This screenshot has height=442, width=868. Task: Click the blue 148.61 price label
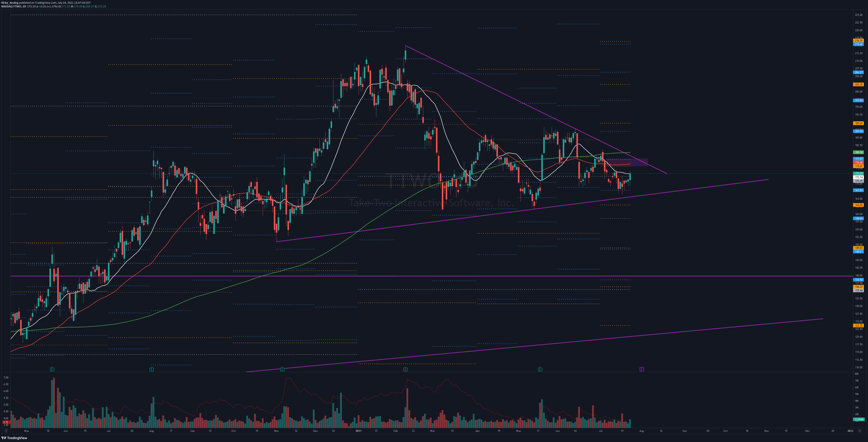point(858,252)
